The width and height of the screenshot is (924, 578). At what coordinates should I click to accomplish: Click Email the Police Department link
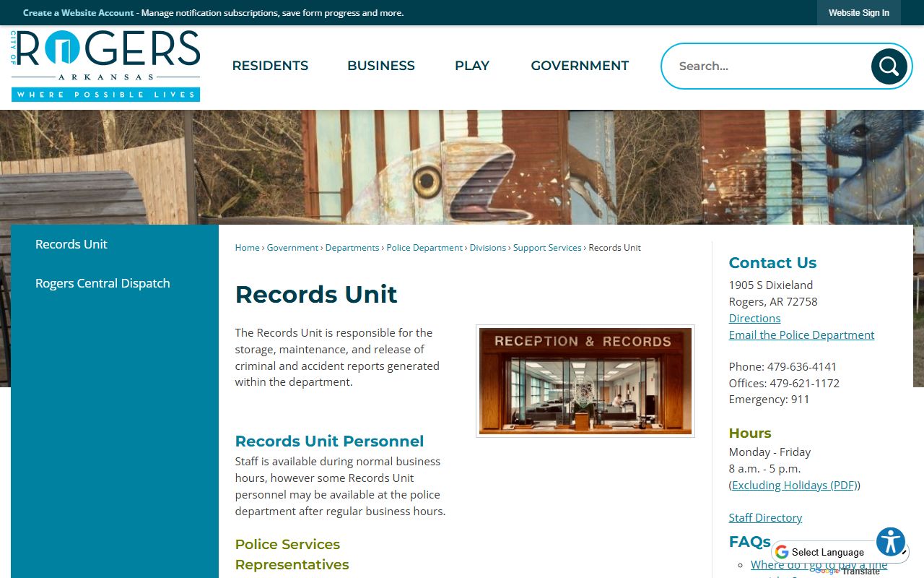click(801, 335)
